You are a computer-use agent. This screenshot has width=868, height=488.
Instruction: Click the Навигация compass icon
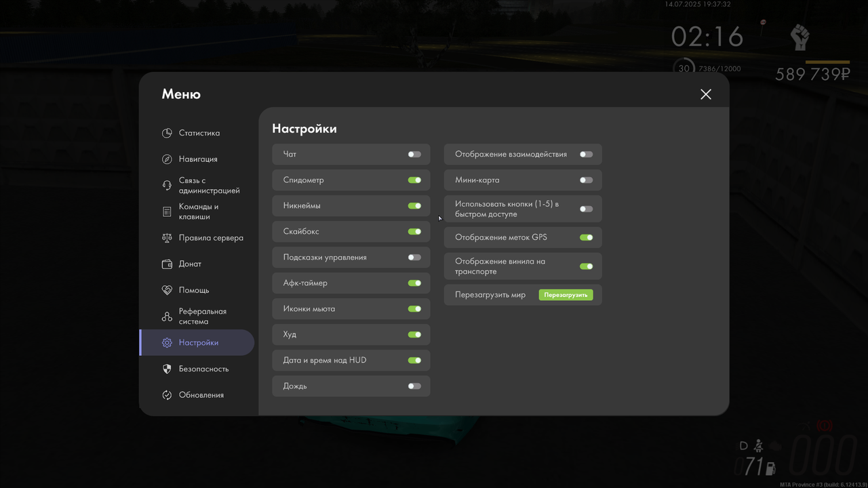coord(167,159)
